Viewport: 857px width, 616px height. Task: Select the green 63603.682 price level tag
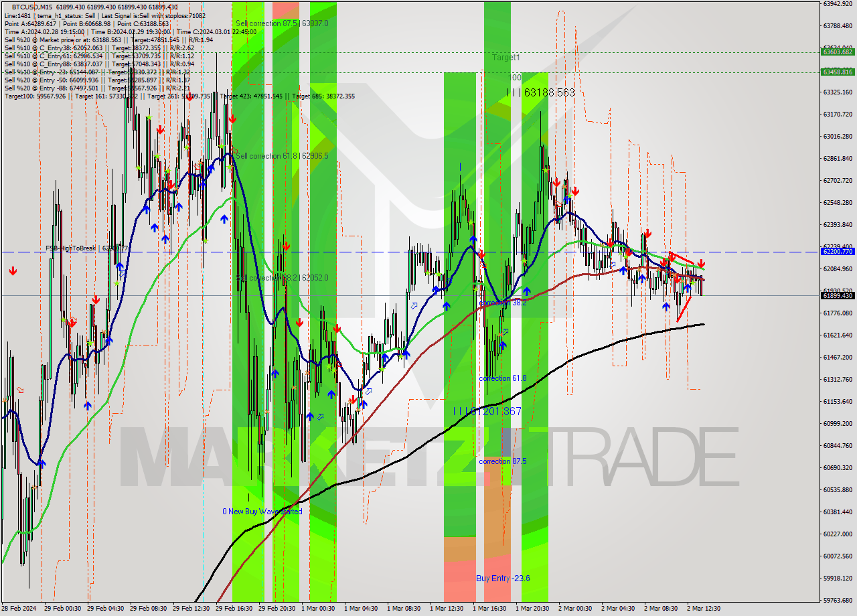tap(837, 52)
